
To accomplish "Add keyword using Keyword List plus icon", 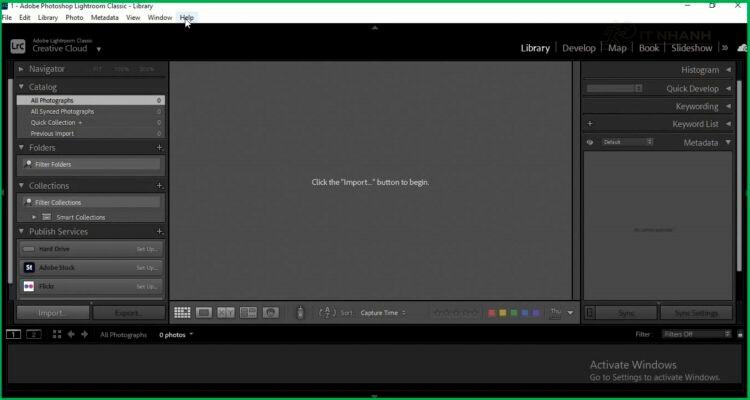I will (x=590, y=124).
